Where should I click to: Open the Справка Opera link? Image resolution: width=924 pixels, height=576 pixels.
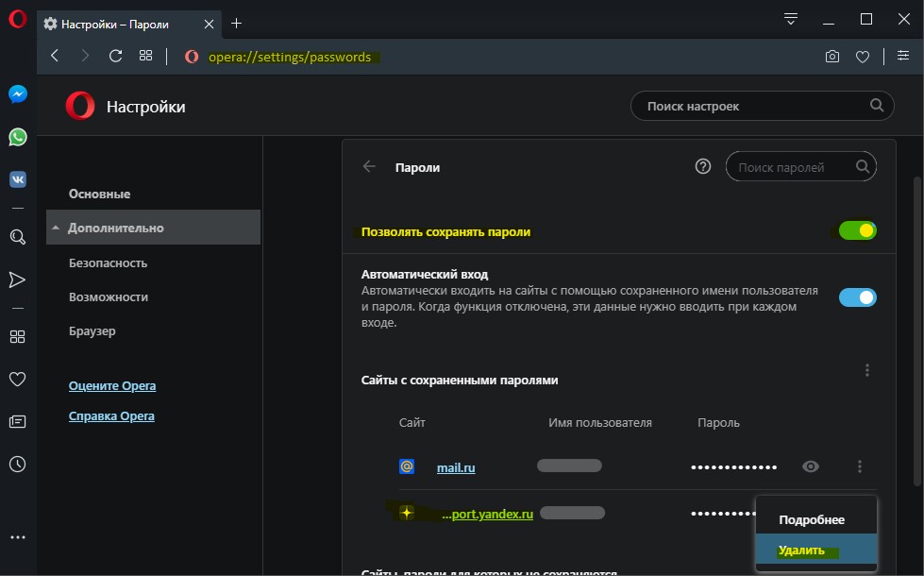[x=111, y=415]
